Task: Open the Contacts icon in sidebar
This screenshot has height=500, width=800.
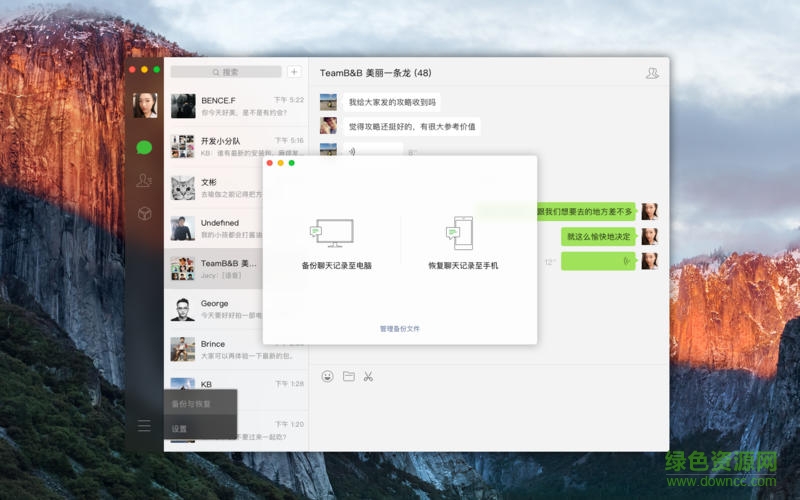Action: (x=144, y=180)
